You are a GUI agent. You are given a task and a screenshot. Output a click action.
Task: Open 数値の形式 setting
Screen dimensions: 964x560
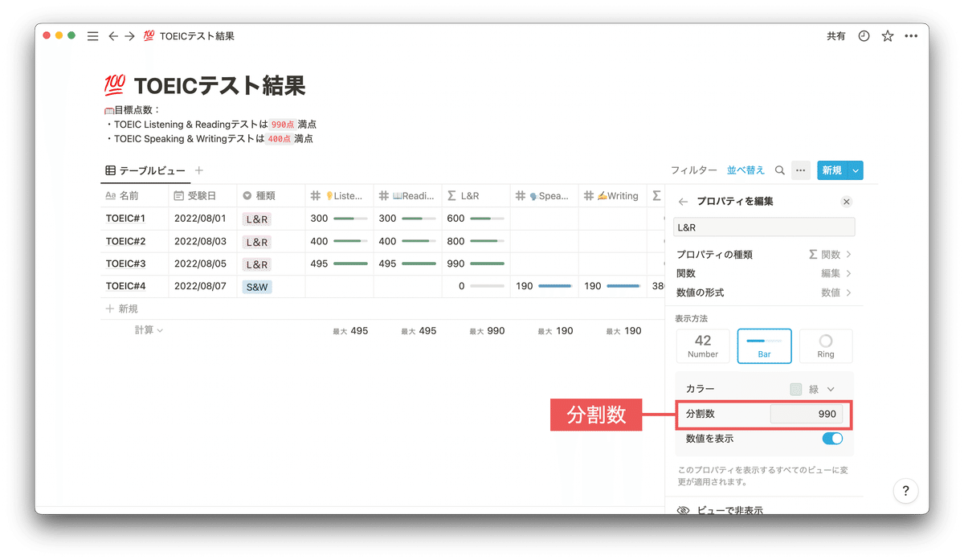[x=764, y=293]
